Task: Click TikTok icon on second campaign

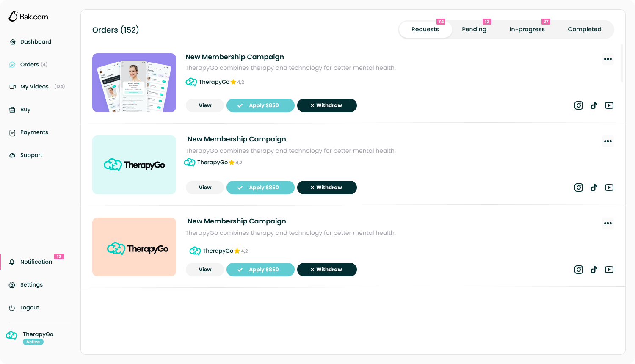Action: [594, 188]
